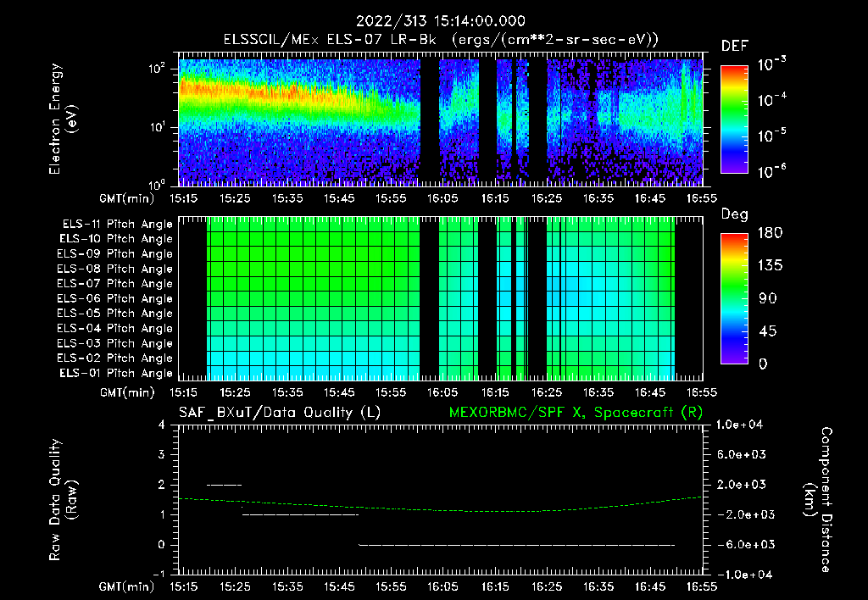Click the DEF color bar legend
The height and width of the screenshot is (600, 868).
[x=734, y=119]
